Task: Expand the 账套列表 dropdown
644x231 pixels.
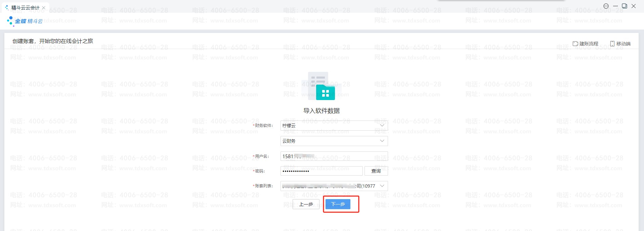Action: (x=334, y=186)
